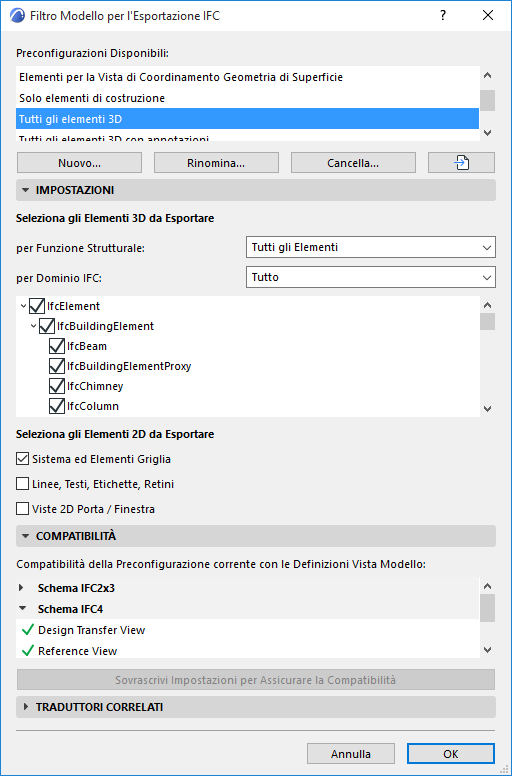Click IFC element tree scroll down arrow
Image resolution: width=512 pixels, height=776 pixels.
click(x=487, y=409)
